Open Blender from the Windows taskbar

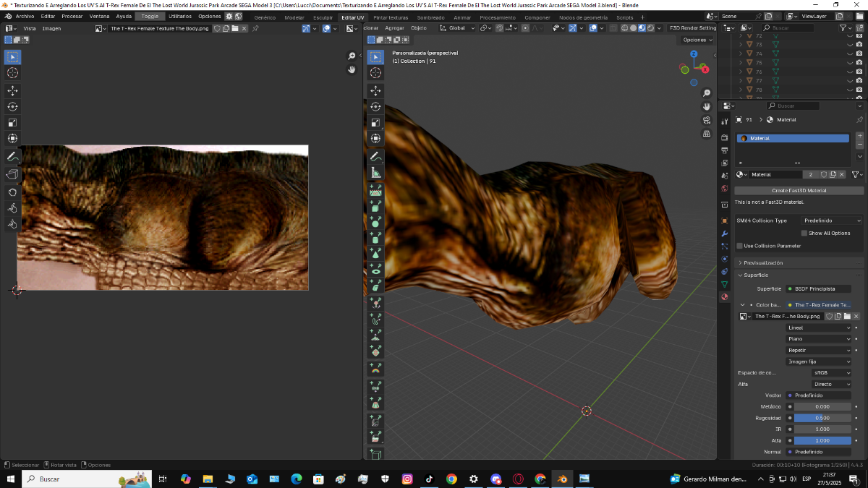pos(562,479)
